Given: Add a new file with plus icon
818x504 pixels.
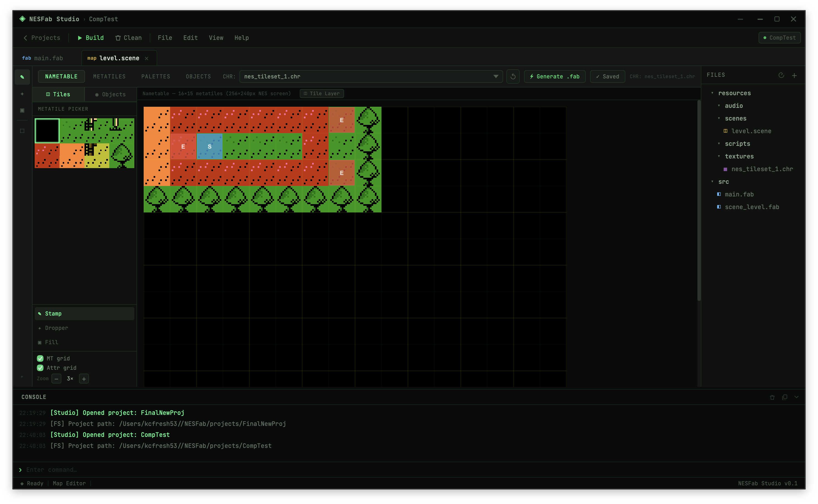Looking at the screenshot, I should pyautogui.click(x=794, y=76).
